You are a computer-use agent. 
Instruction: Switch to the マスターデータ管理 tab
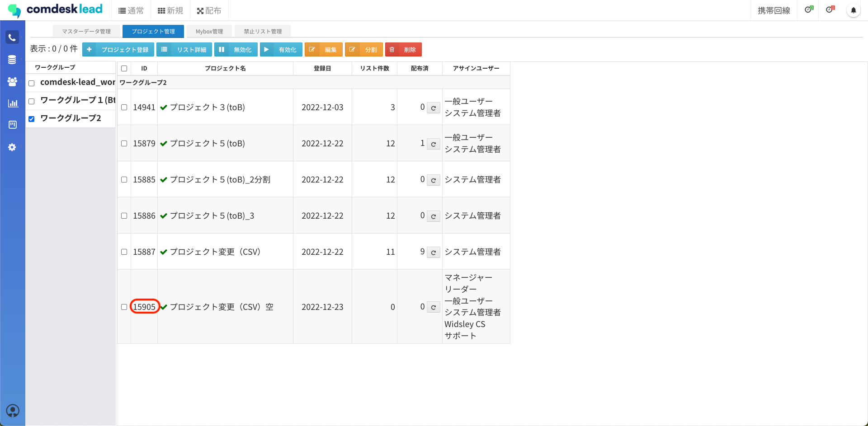coord(86,32)
